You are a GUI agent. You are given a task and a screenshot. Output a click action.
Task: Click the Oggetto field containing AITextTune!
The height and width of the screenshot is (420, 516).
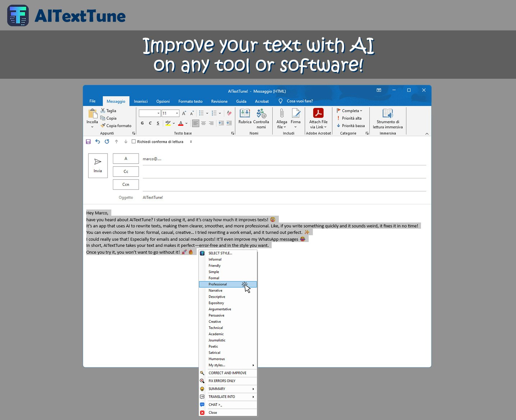[284, 197]
